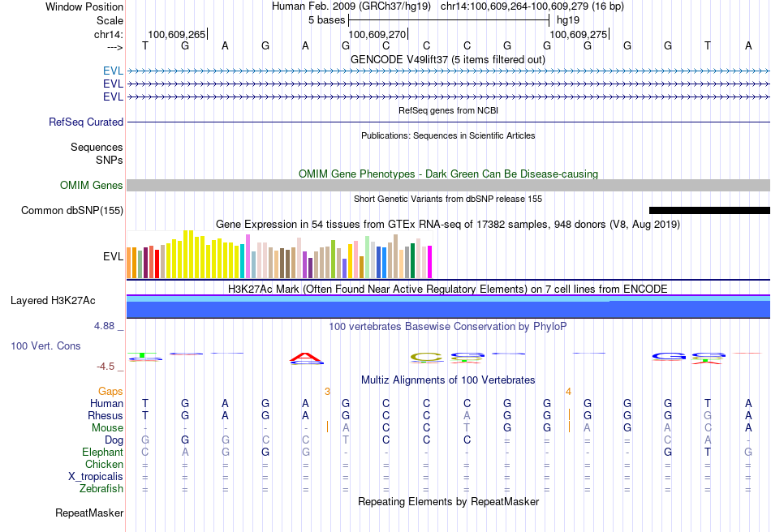Click chr14:100,609,264-100,609,279 position text

532,6
